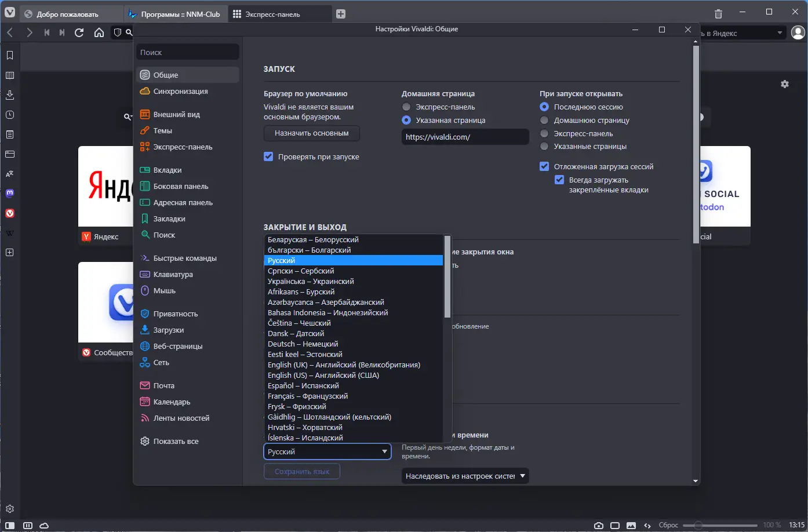This screenshot has width=808, height=532.
Task: Toggle Всегда загружать закреплённые вкладки checkbox
Action: coord(559,180)
